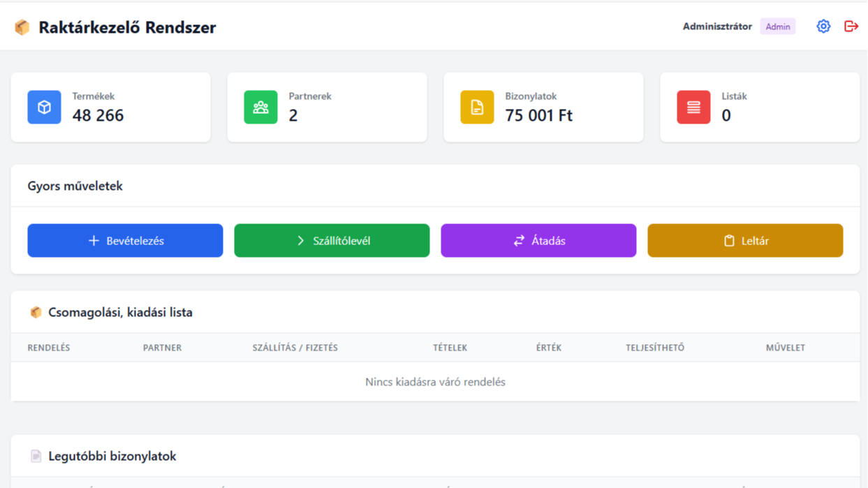The width and height of the screenshot is (868, 488).
Task: Click the red Listák icon
Action: click(693, 108)
